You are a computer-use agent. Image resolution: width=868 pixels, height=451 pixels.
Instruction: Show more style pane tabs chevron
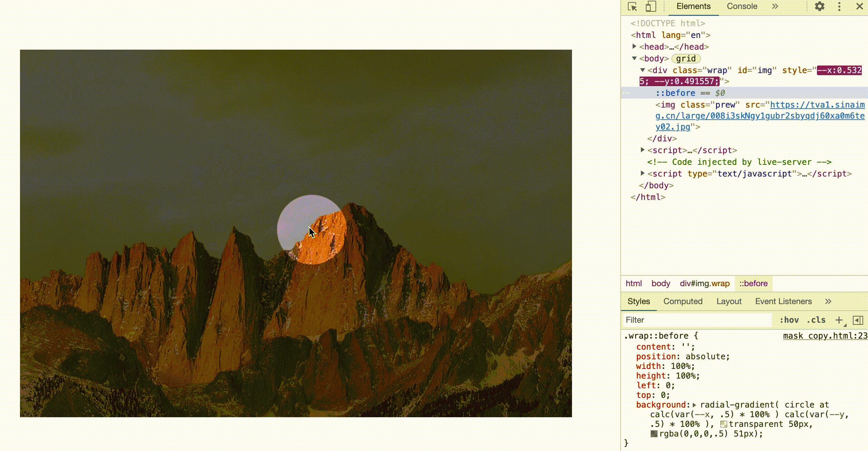click(828, 301)
